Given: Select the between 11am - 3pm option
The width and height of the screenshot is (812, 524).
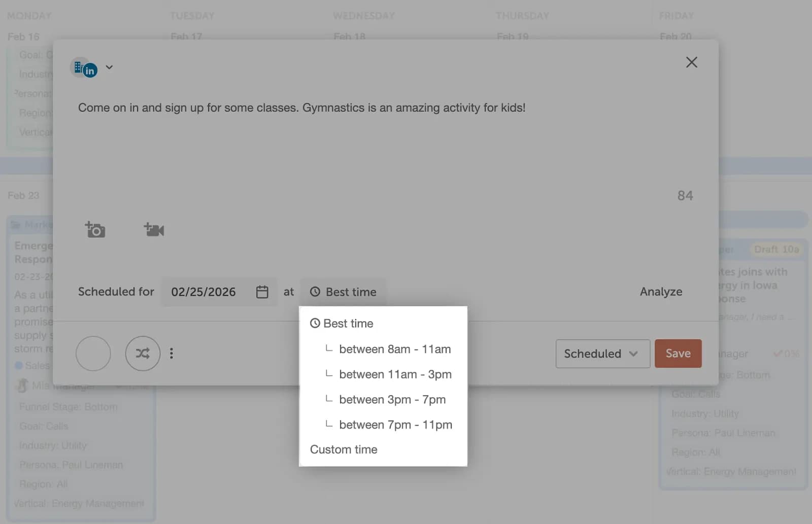Looking at the screenshot, I should [x=395, y=374].
